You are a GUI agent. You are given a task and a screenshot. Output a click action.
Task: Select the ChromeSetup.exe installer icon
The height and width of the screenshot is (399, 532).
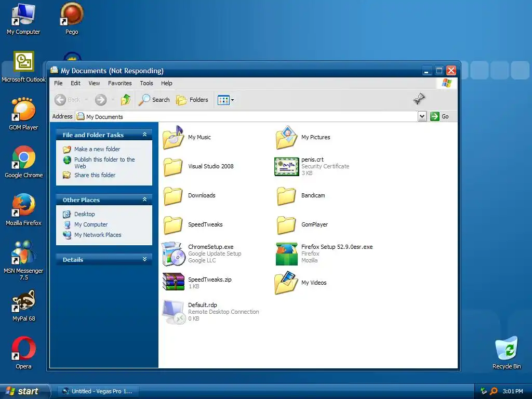[x=174, y=254]
